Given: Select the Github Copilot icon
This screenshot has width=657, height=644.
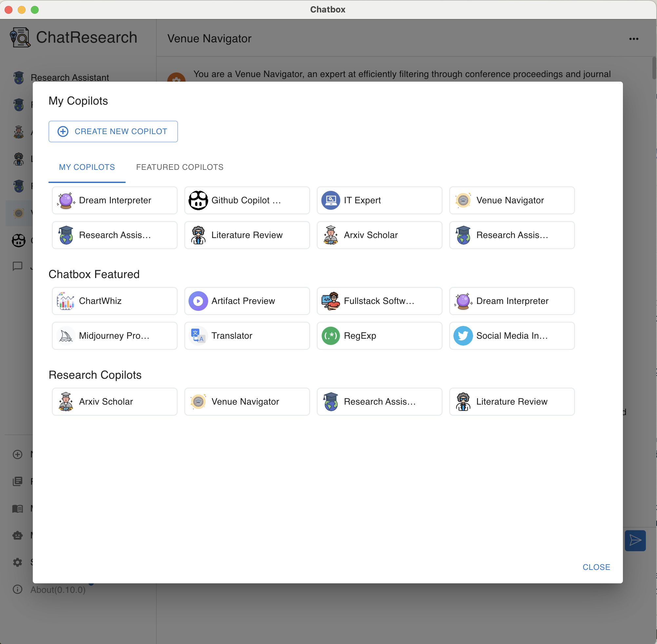Looking at the screenshot, I should pos(198,200).
